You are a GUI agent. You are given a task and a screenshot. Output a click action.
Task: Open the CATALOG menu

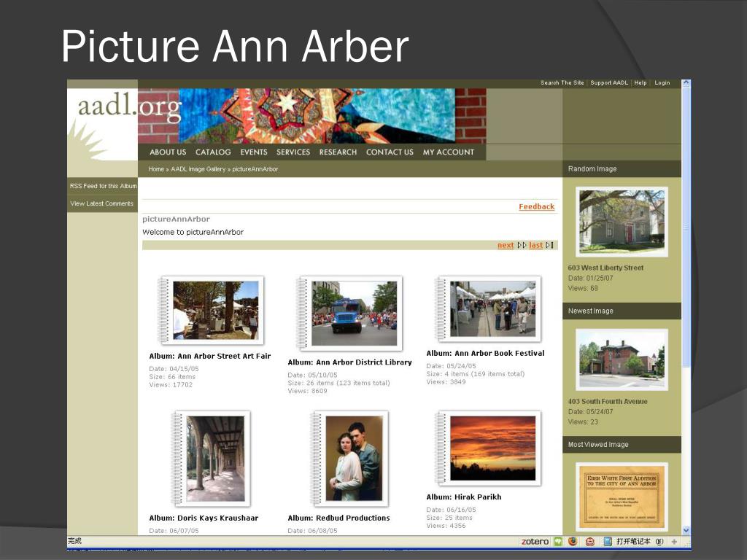(213, 152)
